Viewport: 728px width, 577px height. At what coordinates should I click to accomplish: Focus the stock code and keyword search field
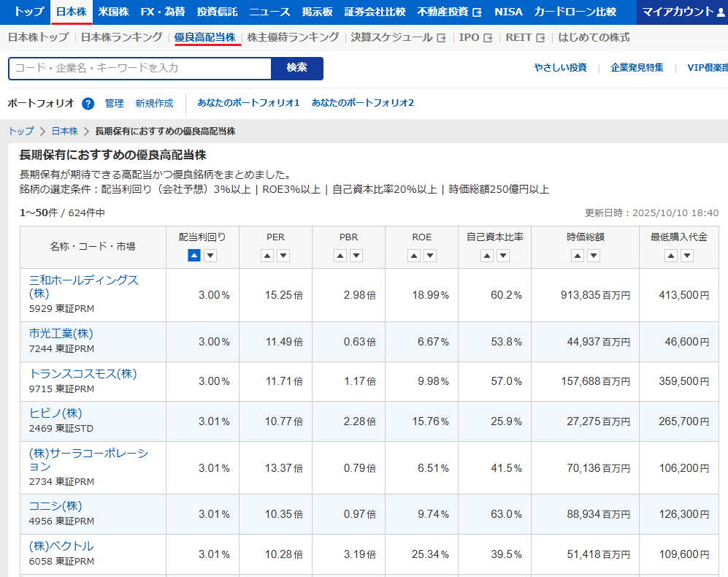click(139, 68)
